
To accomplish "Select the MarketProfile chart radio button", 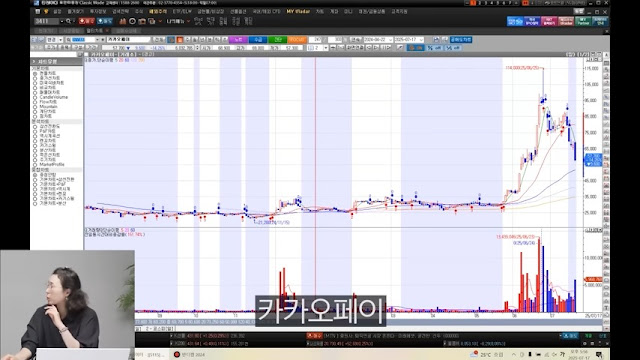I will click(35, 164).
